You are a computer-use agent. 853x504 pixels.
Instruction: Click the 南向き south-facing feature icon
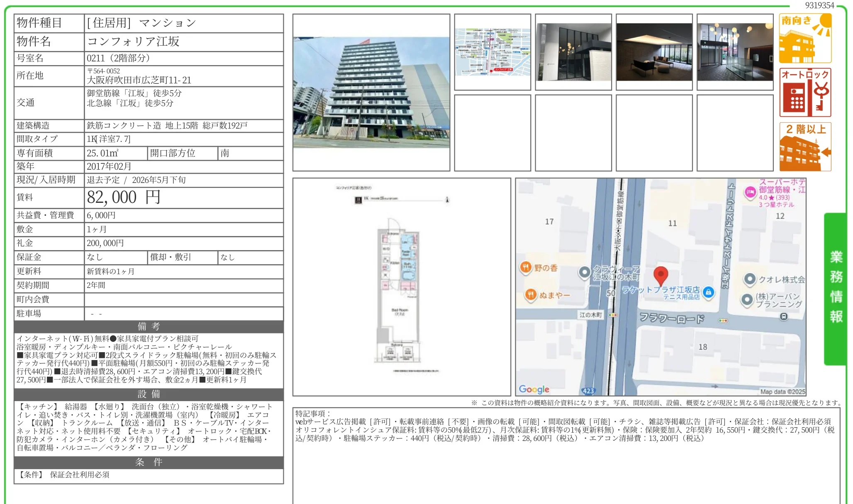805,38
